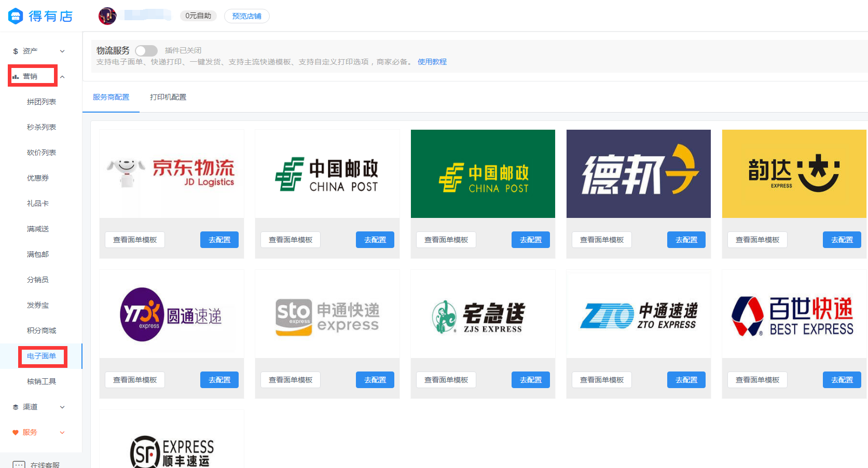This screenshot has width=868, height=468.
Task: Click 去配置 for 申通快递
Action: click(375, 380)
